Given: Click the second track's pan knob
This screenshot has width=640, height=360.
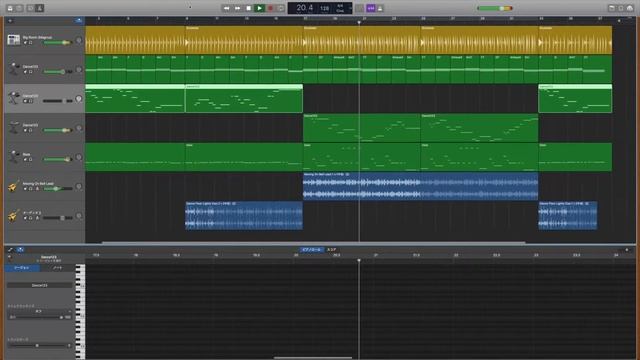Looking at the screenshot, I should [79, 69].
